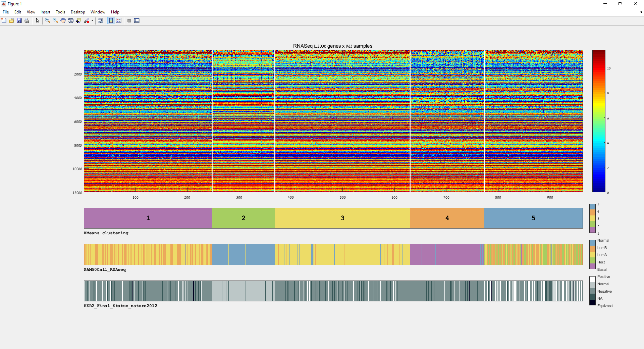Activate the Zoom In tool

[x=48, y=21]
